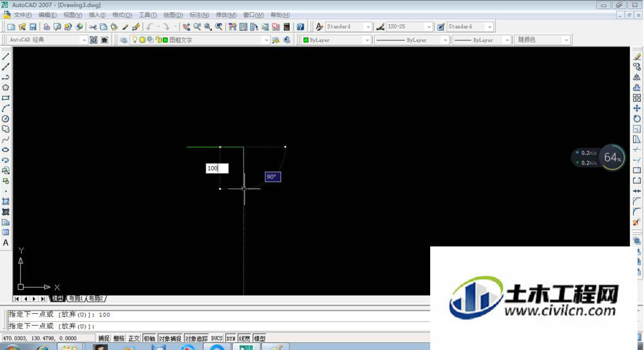644x350 pixels.
Task: Select the Revision Cloud tool
Action: (6, 129)
